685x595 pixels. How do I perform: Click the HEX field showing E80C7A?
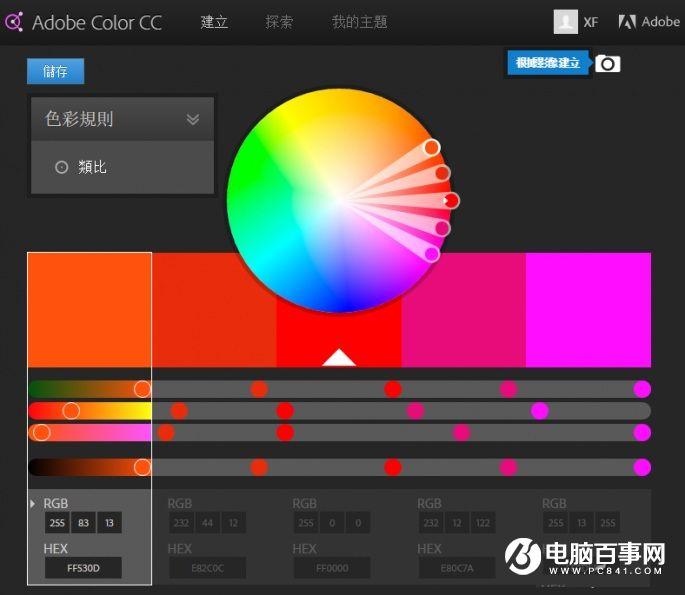[x=457, y=568]
